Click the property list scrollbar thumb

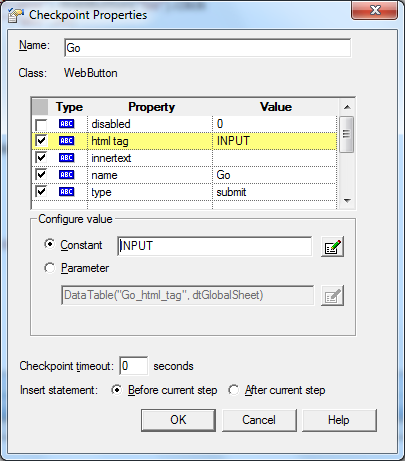(347, 134)
